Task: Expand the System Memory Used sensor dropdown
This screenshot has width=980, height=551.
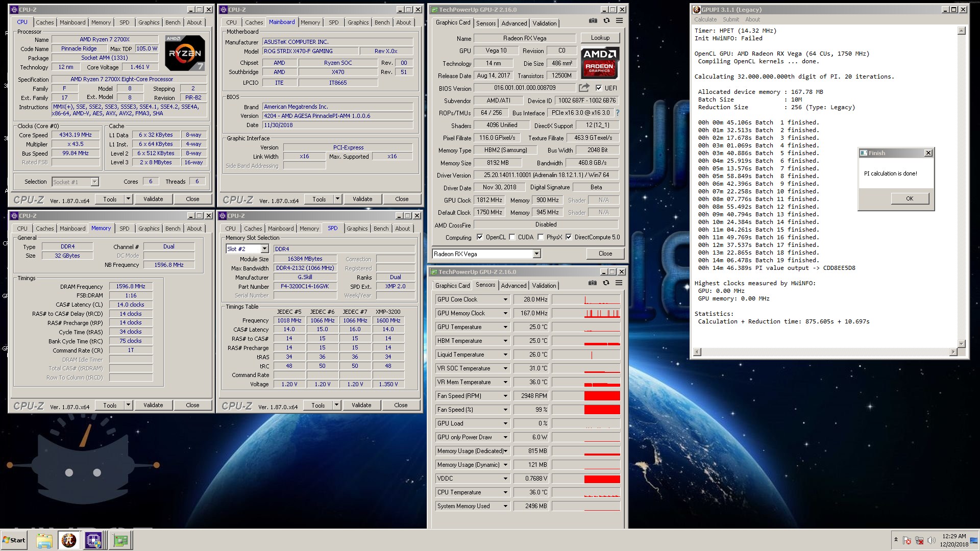Action: pos(505,506)
